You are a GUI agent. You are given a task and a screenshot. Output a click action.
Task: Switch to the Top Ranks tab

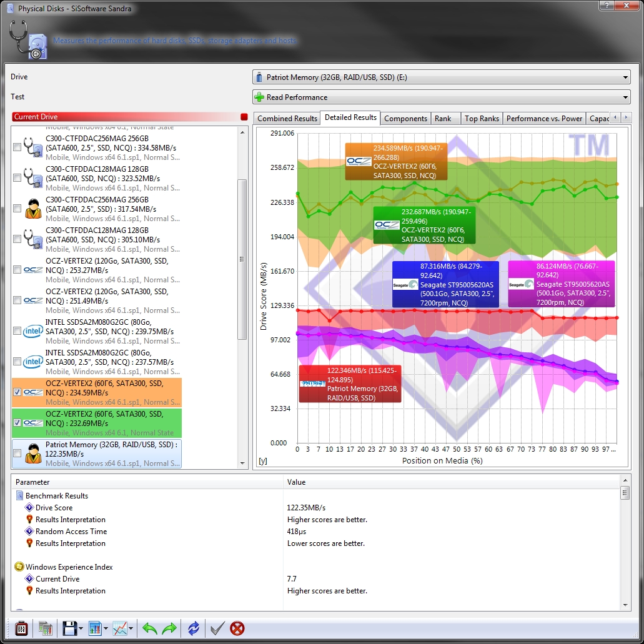[x=482, y=118]
